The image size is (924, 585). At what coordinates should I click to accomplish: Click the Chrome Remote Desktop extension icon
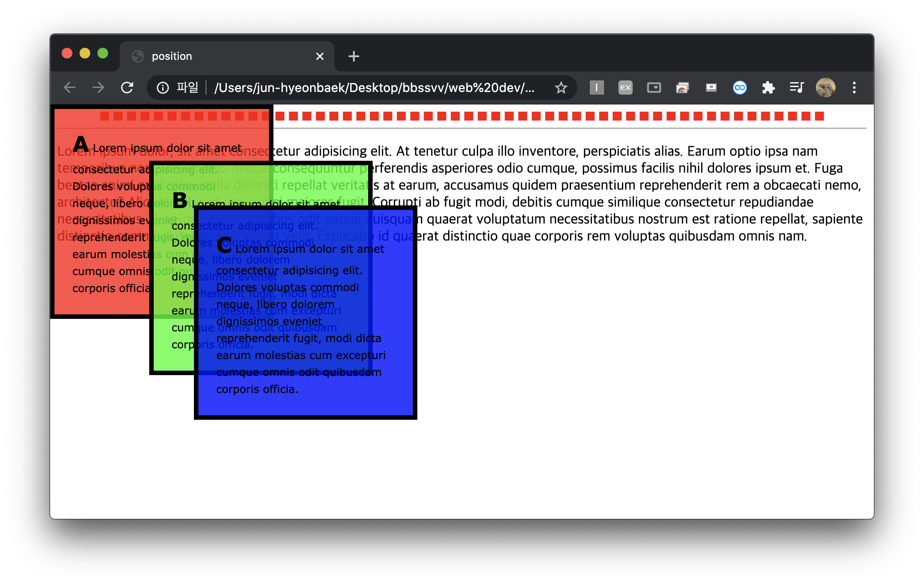(x=682, y=88)
